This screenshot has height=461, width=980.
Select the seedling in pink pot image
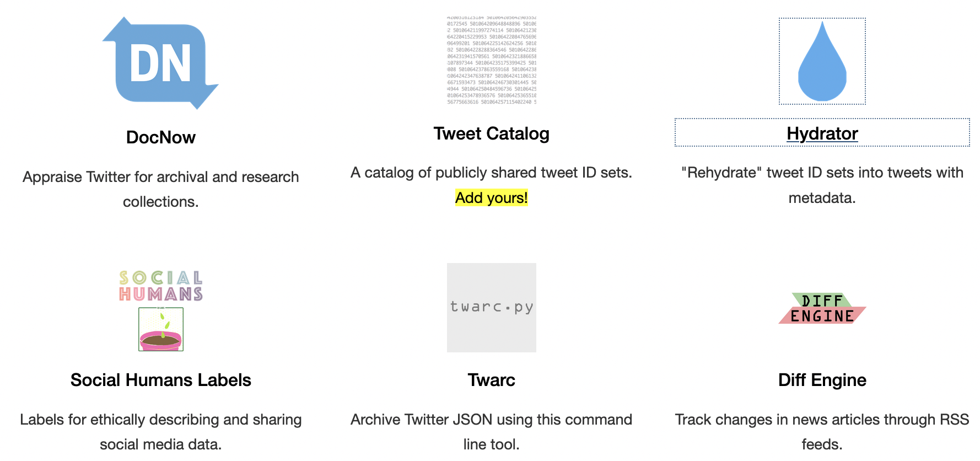(x=161, y=329)
